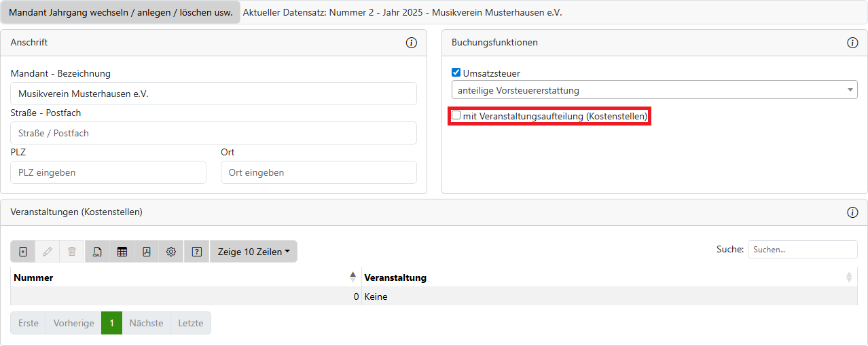The height and width of the screenshot is (346, 868).
Task: Show info for Veranstaltungen (Kostenstellen) panel
Action: coord(852,212)
